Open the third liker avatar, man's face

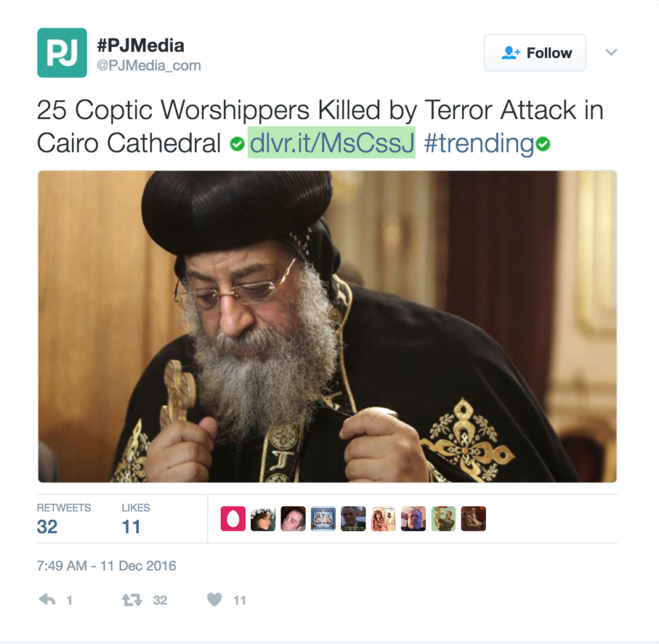click(x=293, y=519)
